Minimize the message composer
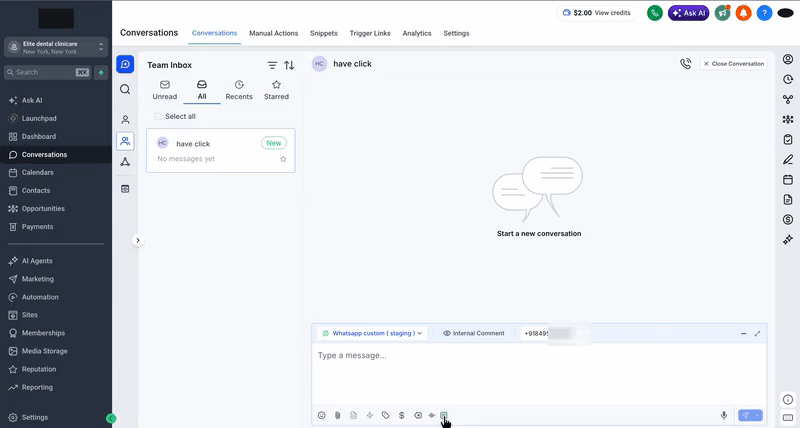This screenshot has width=800, height=428. click(x=743, y=334)
